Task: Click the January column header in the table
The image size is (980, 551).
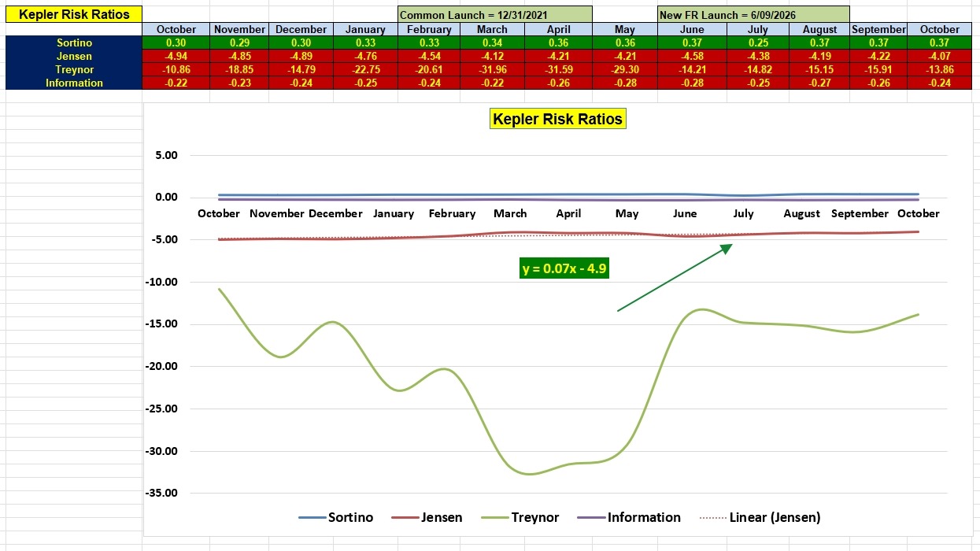Action: (365, 29)
